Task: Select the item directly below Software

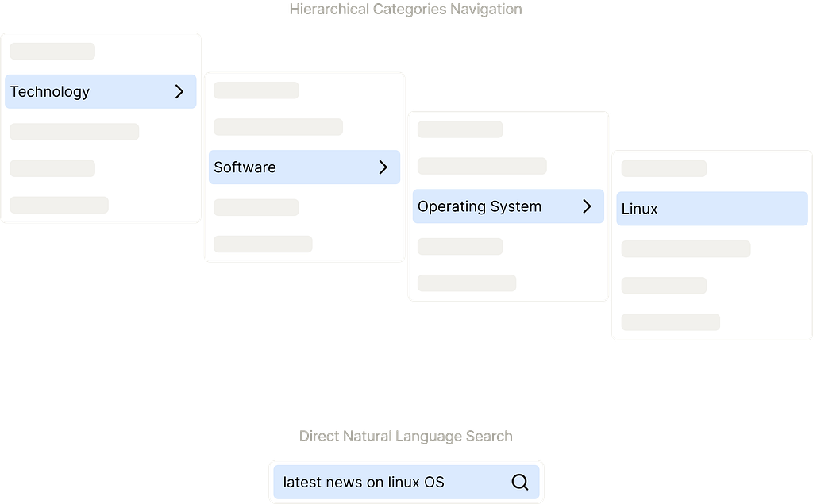Action: pos(256,206)
